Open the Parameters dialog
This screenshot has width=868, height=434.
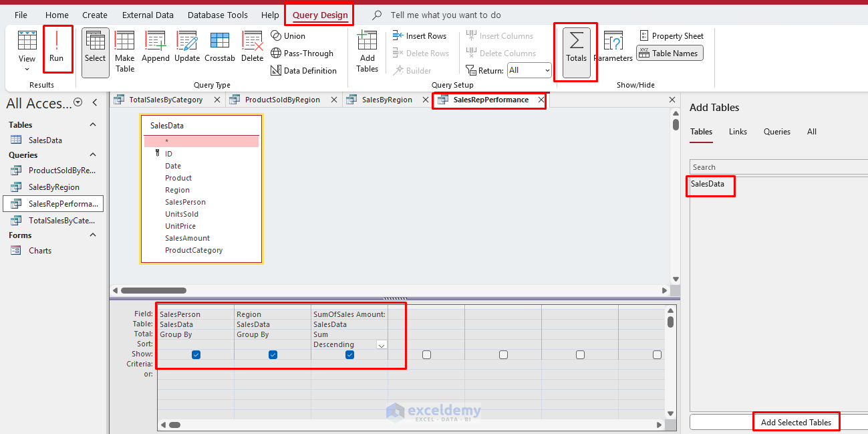pos(613,48)
